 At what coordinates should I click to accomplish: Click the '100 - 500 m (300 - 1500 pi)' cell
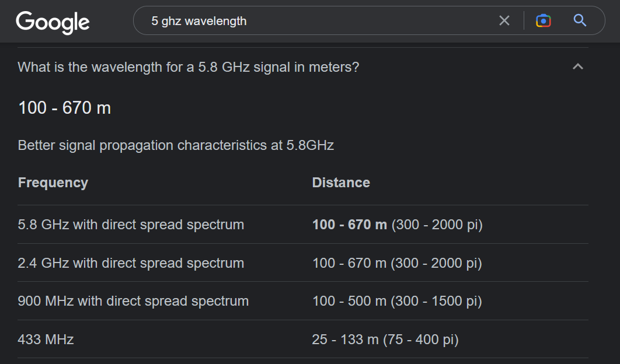[397, 301]
